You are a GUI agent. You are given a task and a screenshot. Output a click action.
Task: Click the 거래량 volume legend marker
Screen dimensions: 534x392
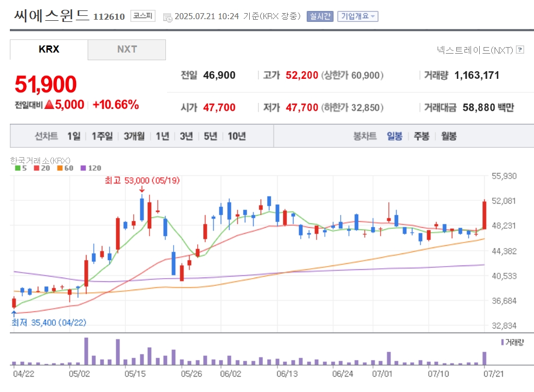point(502,342)
